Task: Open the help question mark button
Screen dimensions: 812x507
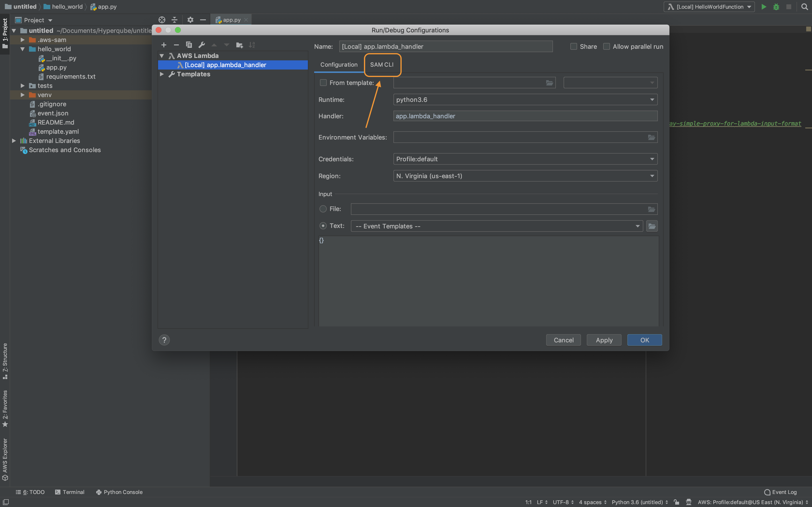Action: [164, 340]
